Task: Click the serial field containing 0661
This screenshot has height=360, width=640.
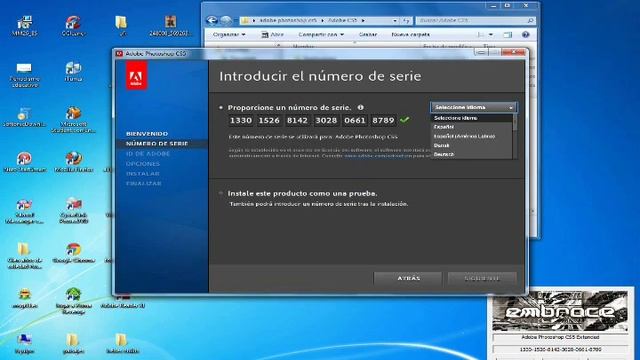Action: point(354,120)
